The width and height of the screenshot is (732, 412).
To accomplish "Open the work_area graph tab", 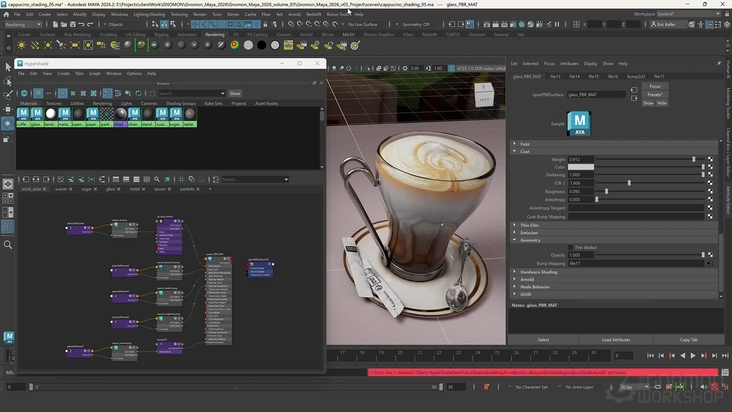I will tap(31, 189).
